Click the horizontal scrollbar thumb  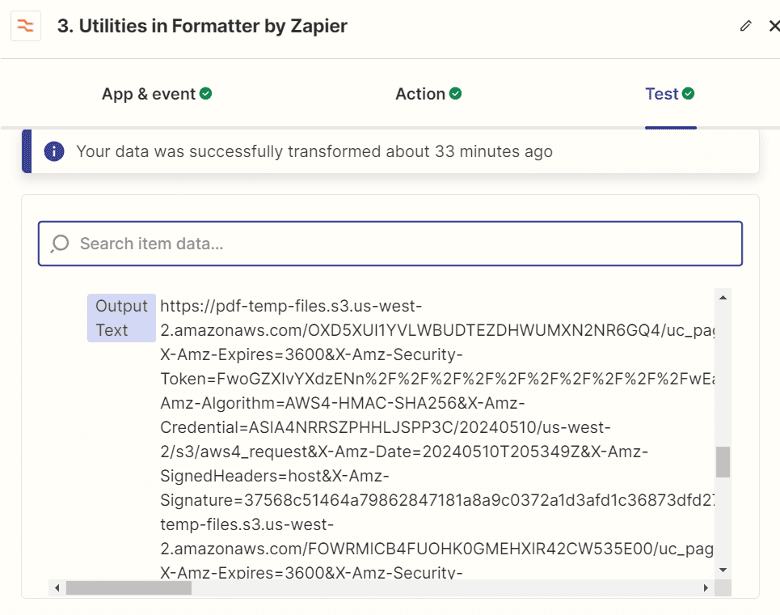[x=129, y=588]
